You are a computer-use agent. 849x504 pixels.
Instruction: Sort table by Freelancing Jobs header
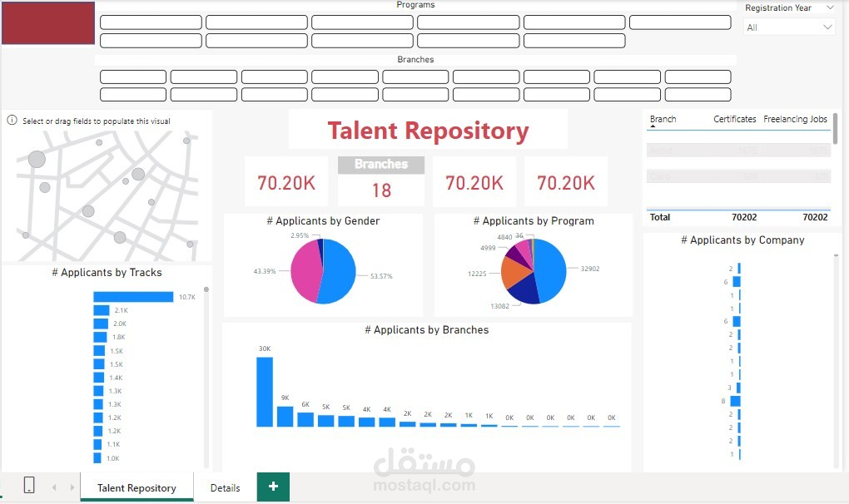tap(795, 119)
